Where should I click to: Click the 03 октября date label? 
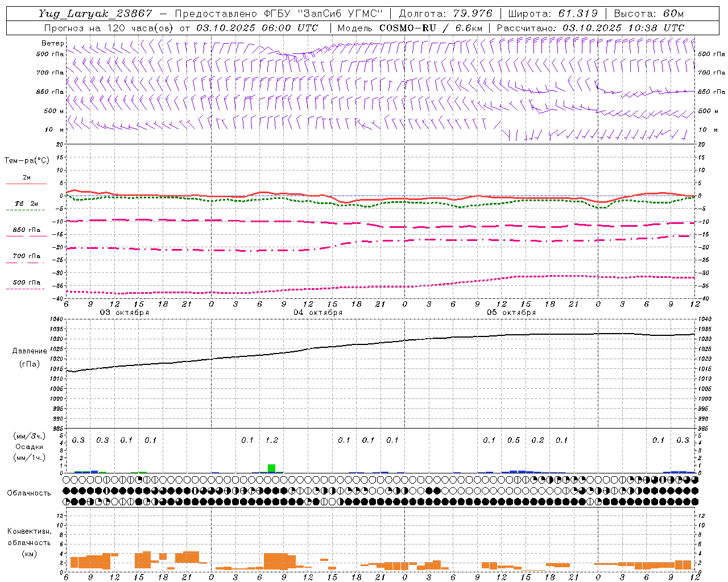[125, 313]
